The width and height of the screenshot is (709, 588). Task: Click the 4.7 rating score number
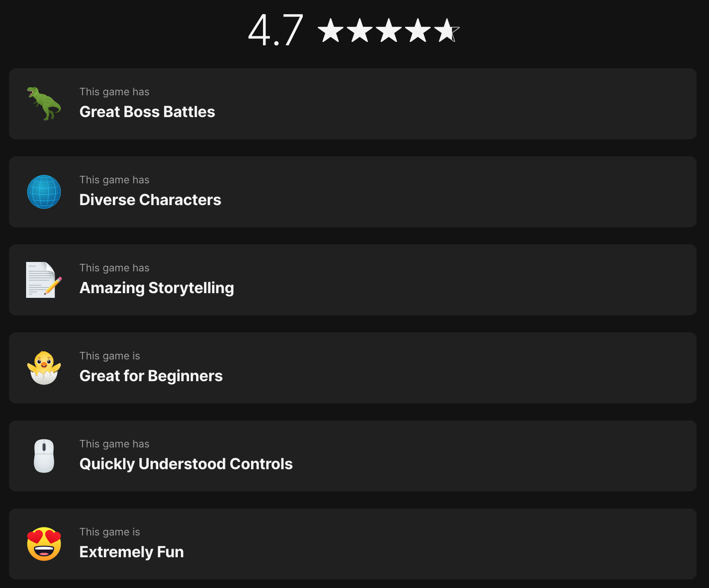(x=276, y=30)
